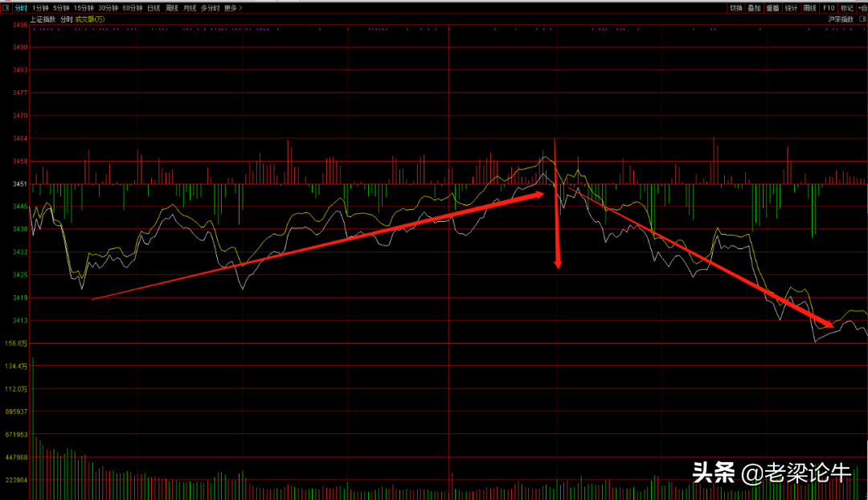Toggle the side panel icon beside 沪深指数
The image size is (868, 500).
click(862, 18)
